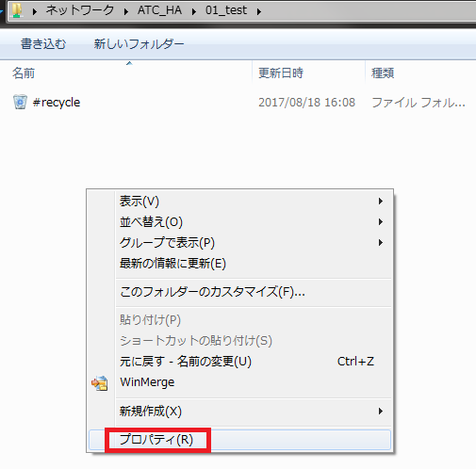Expand the 01_test breadcrumb arrow

(259, 11)
